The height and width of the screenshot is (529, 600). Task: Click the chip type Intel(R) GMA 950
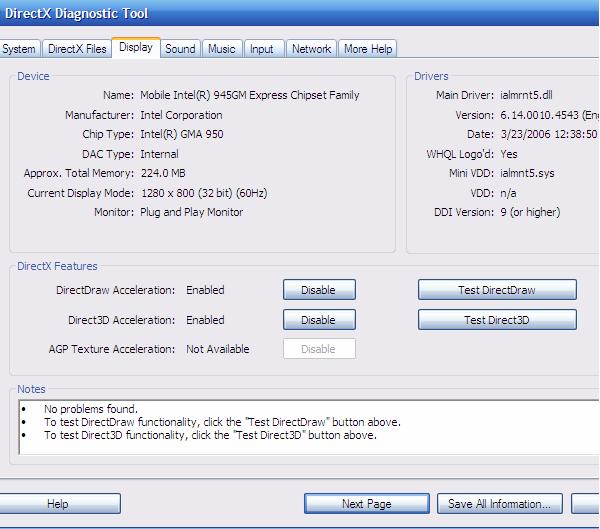point(182,134)
